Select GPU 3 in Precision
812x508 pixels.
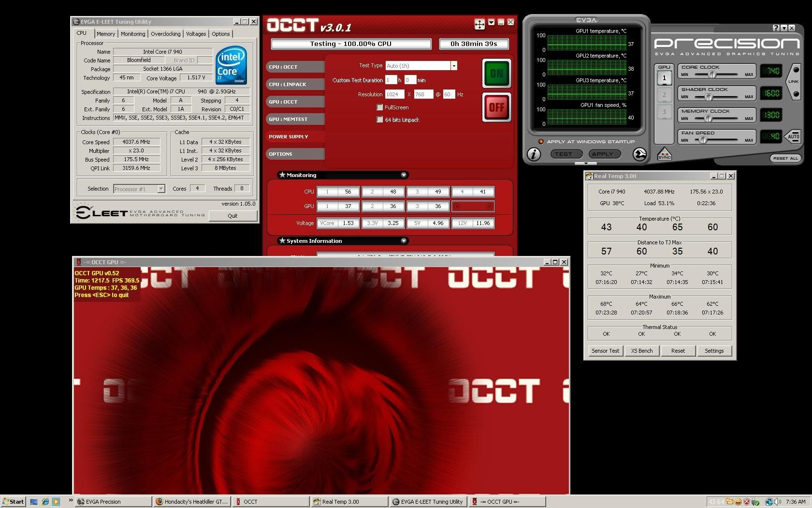tap(664, 111)
